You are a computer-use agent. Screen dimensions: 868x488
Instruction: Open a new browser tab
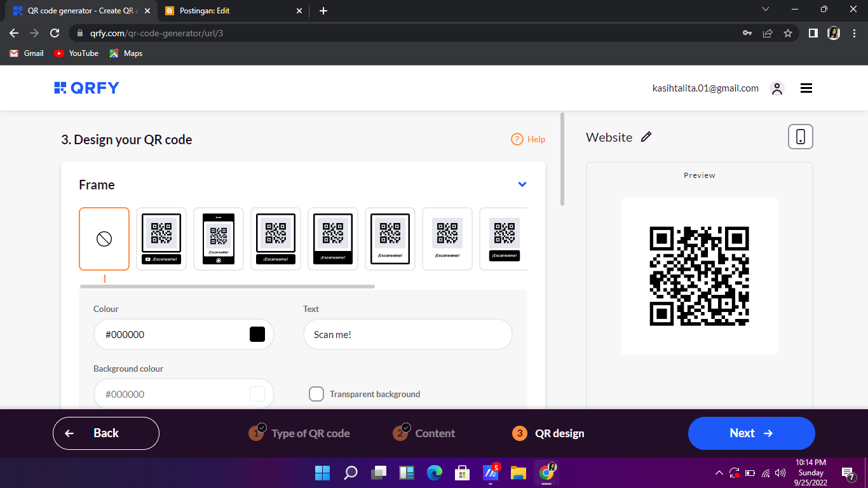point(323,11)
